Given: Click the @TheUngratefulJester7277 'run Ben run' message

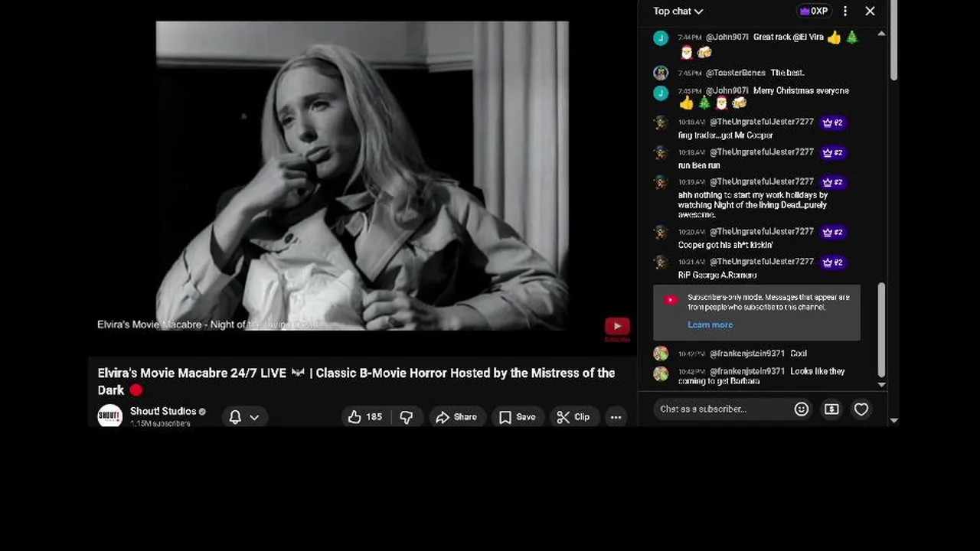Looking at the screenshot, I should (x=699, y=165).
